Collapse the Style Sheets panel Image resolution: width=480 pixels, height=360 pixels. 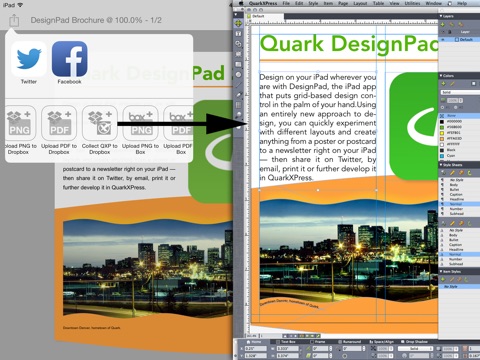click(441, 165)
